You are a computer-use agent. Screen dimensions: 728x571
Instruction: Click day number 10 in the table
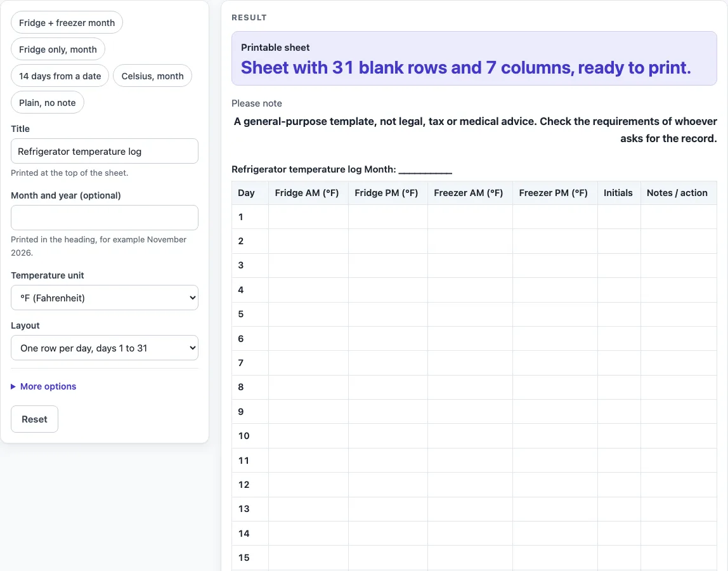[244, 436]
